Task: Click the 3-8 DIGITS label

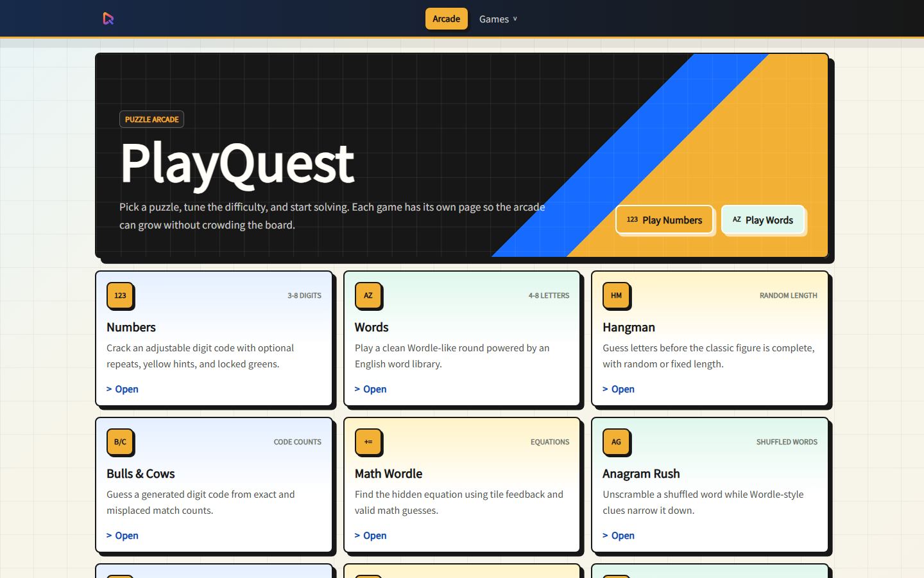Action: pyautogui.click(x=304, y=295)
